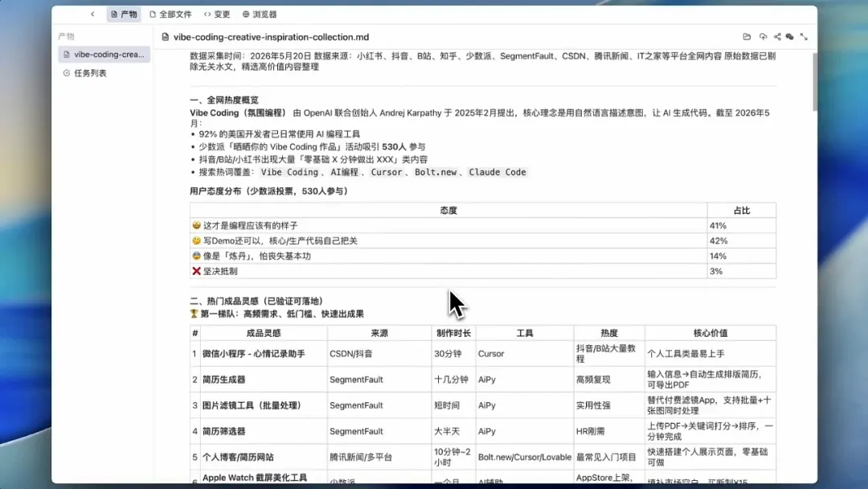Click the row 这才是编程应该有的样子
The width and height of the screenshot is (868, 489).
pos(483,225)
